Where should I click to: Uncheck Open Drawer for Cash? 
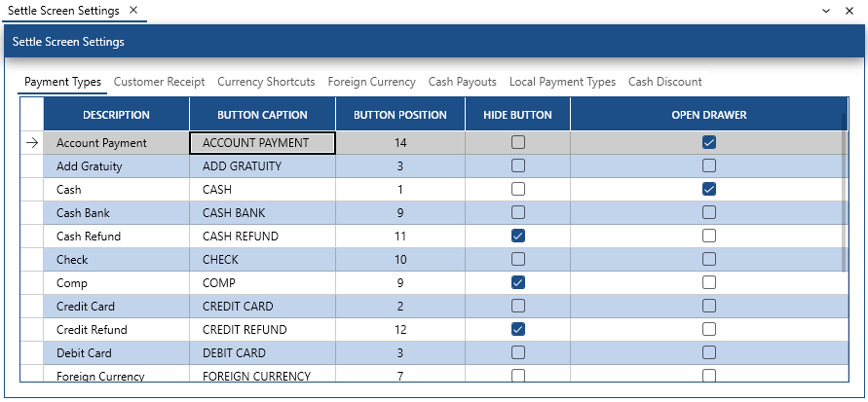(x=709, y=189)
